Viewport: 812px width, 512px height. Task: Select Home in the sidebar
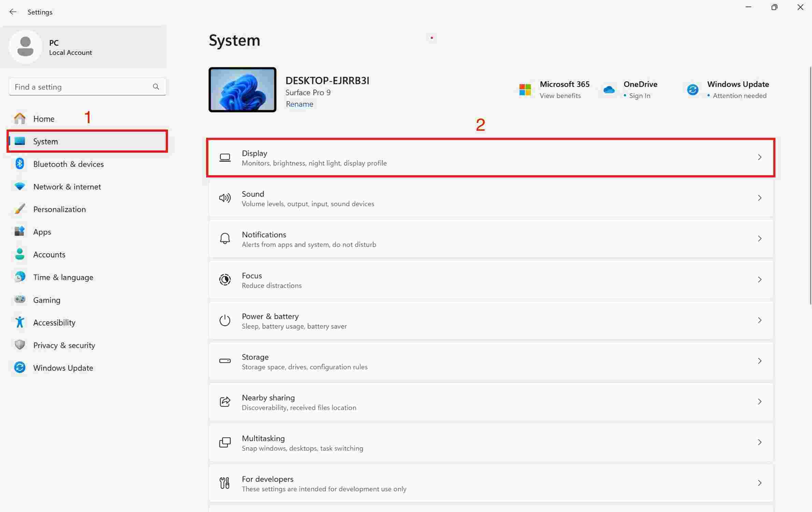(x=44, y=118)
